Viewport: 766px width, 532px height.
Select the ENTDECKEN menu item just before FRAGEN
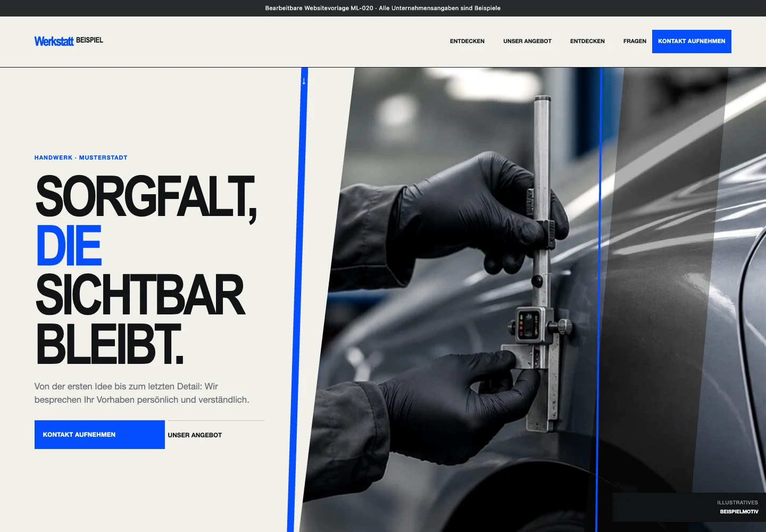587,41
